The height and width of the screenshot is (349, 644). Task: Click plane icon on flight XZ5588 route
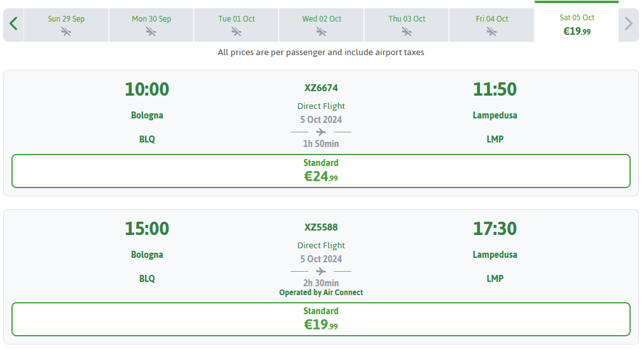tap(321, 271)
